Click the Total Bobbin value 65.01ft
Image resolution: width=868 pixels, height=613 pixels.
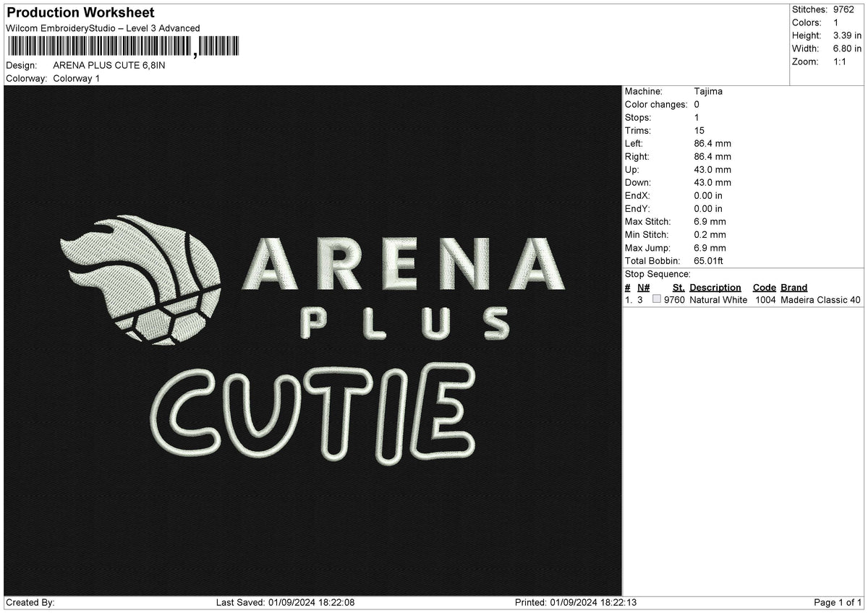click(x=709, y=260)
